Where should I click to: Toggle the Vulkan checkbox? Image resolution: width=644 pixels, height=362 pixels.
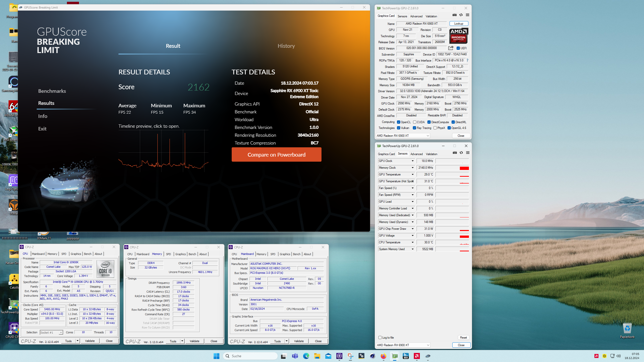click(x=398, y=128)
